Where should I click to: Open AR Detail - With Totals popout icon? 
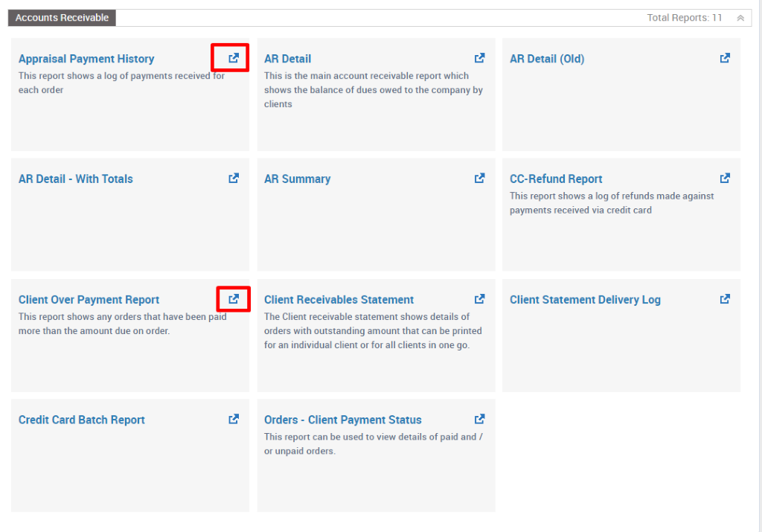pyautogui.click(x=234, y=179)
